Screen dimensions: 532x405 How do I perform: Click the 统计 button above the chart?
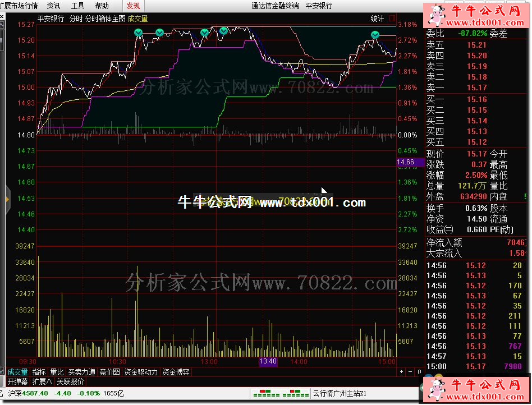coord(377,19)
